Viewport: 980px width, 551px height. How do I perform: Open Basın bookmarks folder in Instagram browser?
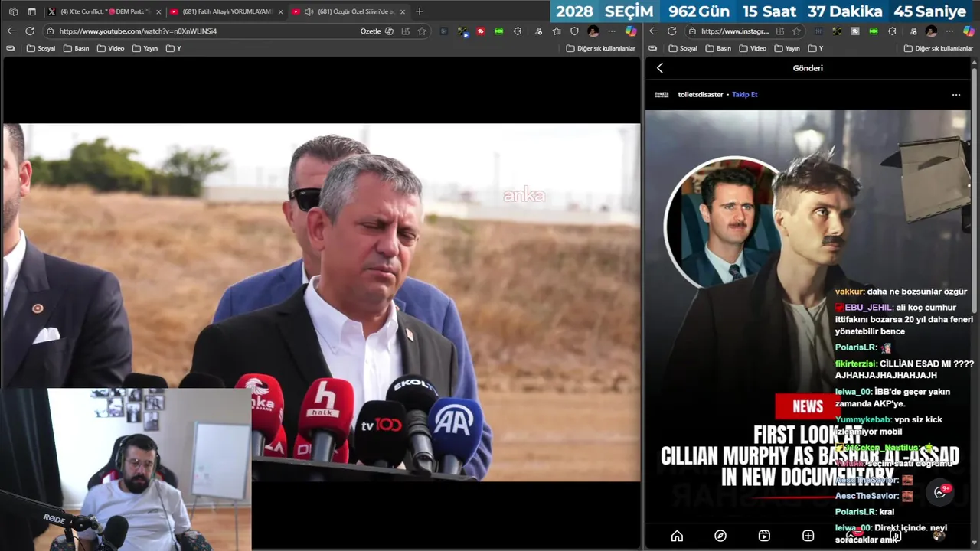718,48
